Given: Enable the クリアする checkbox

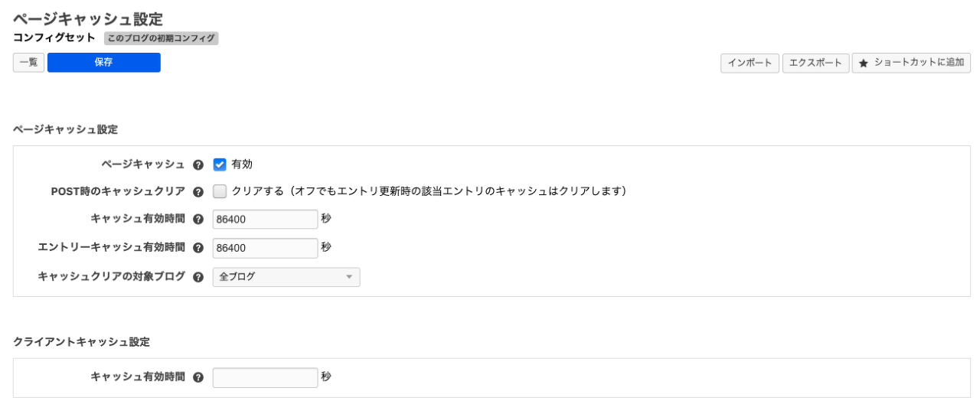Looking at the screenshot, I should tap(220, 191).
